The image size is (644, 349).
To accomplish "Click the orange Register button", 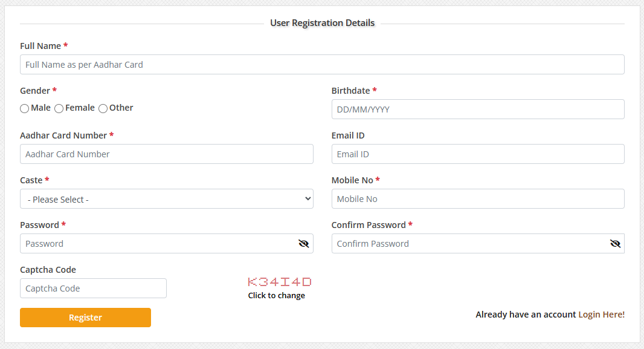I will tap(85, 317).
